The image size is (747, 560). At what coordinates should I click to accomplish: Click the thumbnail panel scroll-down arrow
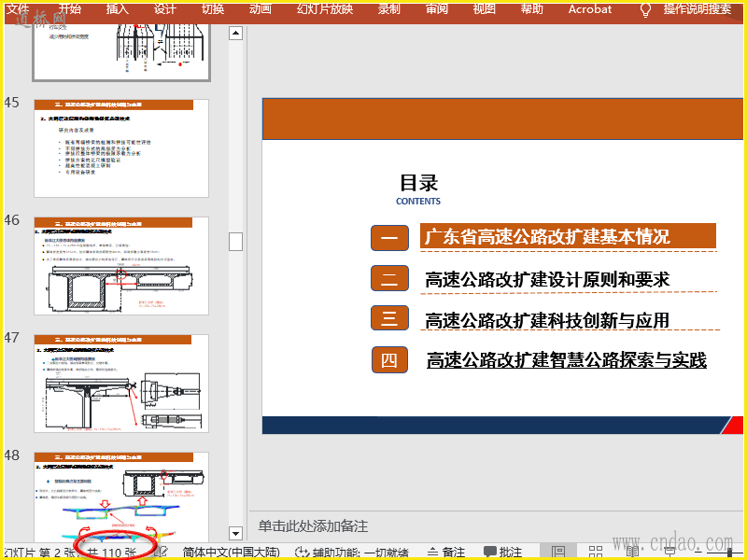point(236,533)
